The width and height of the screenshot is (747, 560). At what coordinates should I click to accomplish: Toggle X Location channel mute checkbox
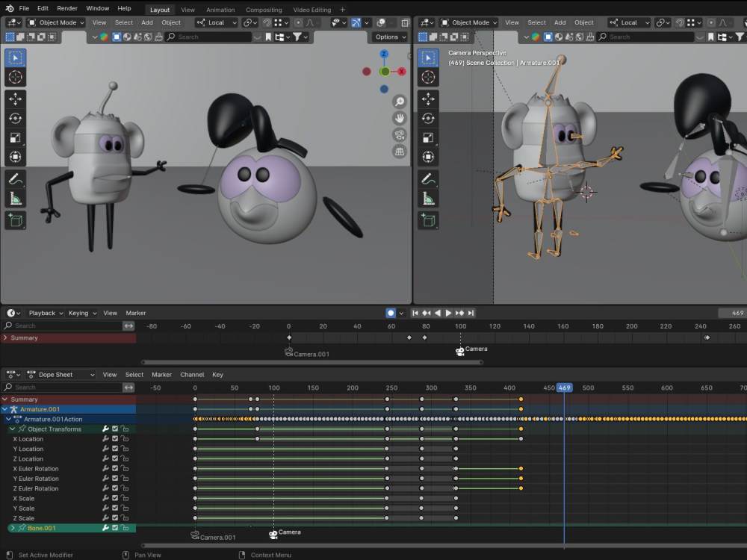coord(115,438)
